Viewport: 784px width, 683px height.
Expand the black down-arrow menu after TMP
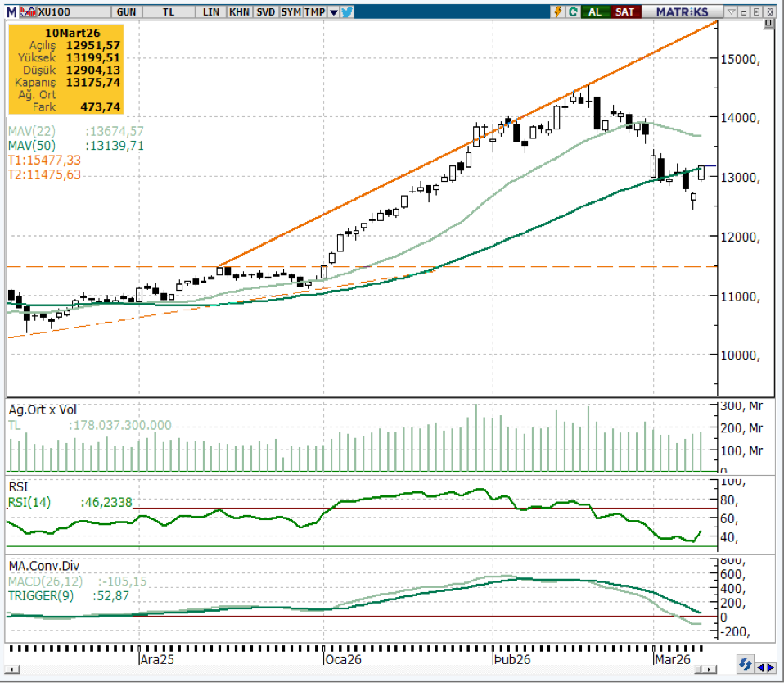(x=333, y=12)
